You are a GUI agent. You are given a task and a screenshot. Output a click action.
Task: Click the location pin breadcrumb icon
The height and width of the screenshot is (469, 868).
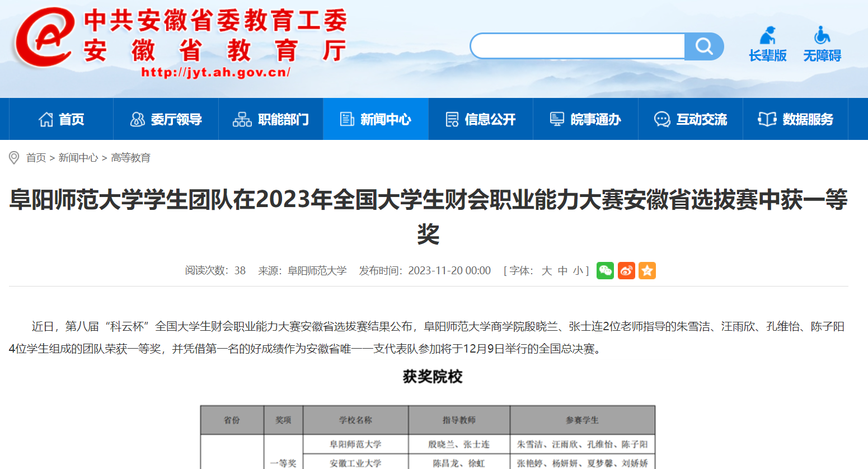pyautogui.click(x=14, y=158)
